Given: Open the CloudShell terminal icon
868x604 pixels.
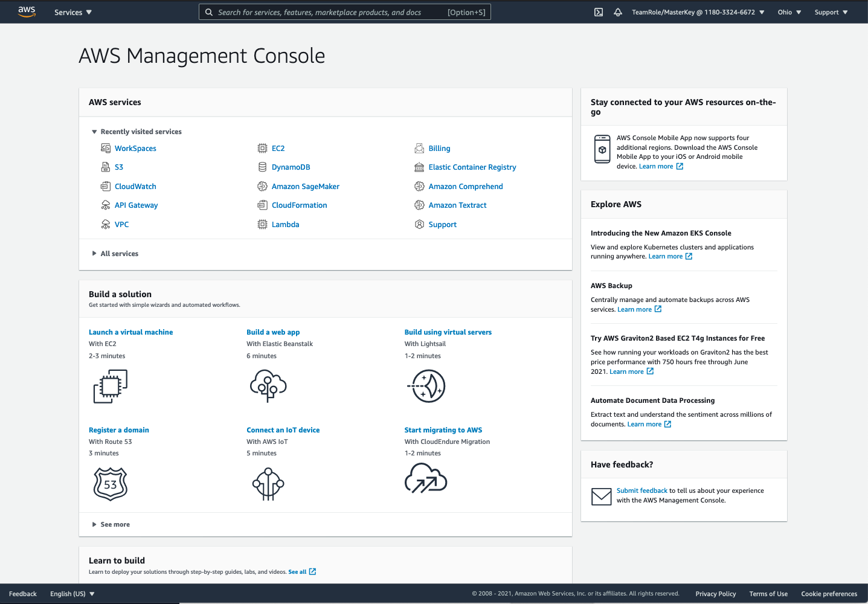Looking at the screenshot, I should pos(598,12).
